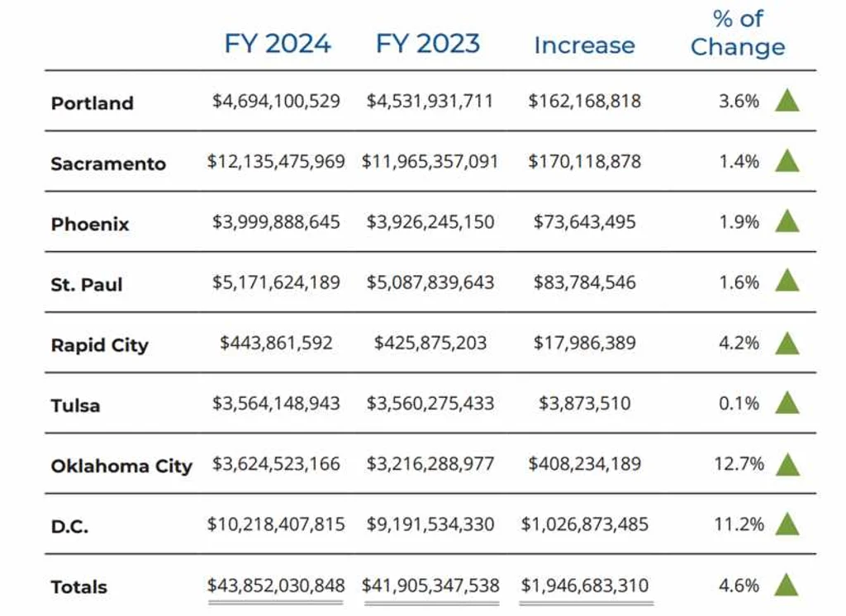Click the green triangle in D.C. row
This screenshot has height=616, width=846.
[x=787, y=524]
